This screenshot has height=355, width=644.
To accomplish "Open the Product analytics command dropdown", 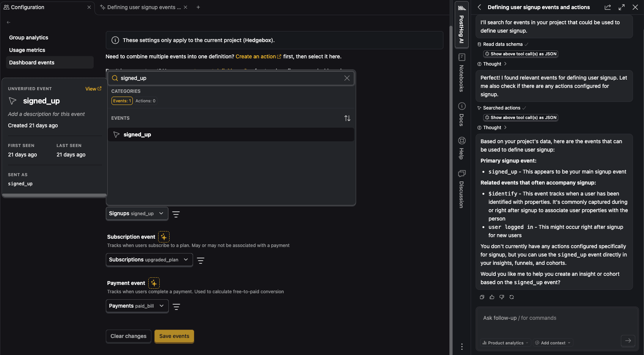I will pos(505,342).
